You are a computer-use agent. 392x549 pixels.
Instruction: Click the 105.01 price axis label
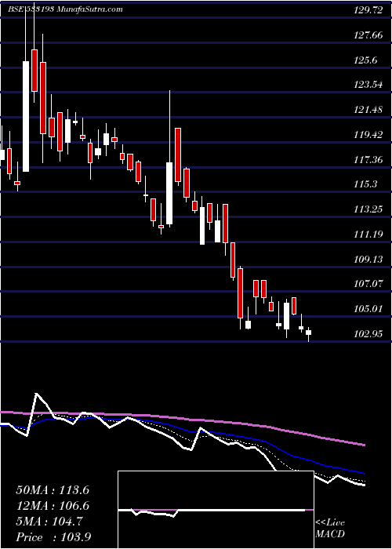(368, 309)
